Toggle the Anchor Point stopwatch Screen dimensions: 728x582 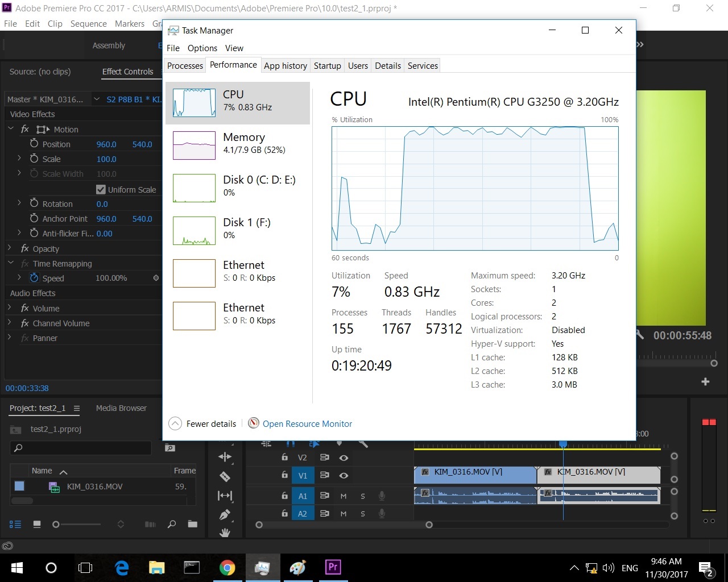click(x=34, y=218)
